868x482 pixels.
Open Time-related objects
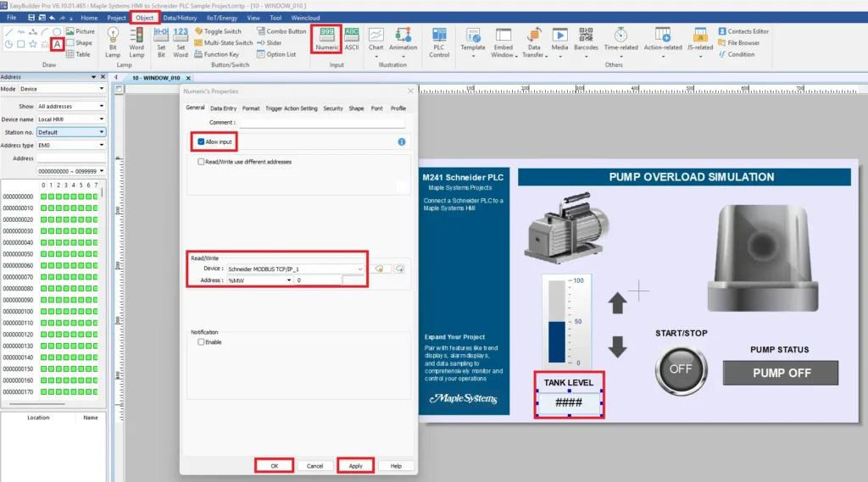click(x=620, y=42)
